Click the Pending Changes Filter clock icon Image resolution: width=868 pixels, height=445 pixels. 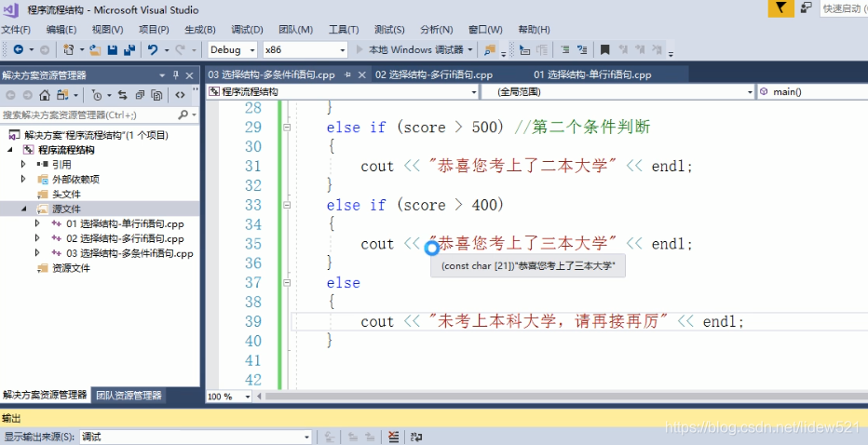coord(97,95)
